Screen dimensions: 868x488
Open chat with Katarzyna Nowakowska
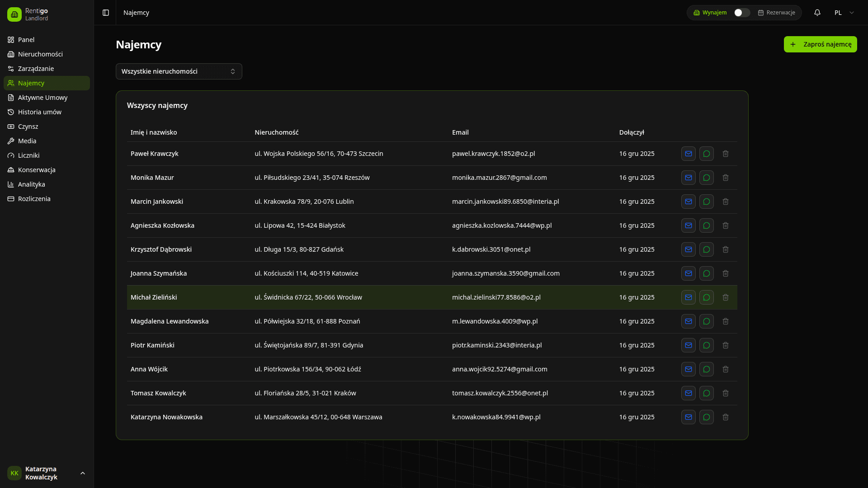706,417
